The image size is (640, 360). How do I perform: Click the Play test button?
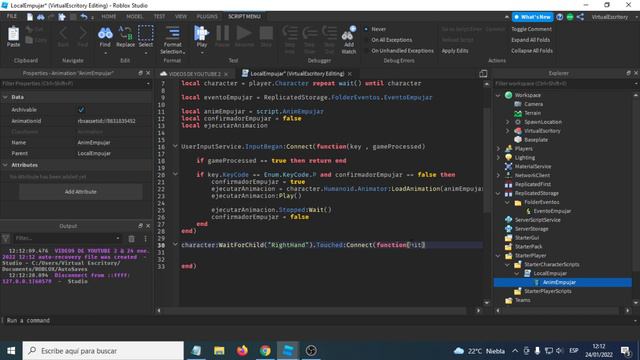point(201,33)
